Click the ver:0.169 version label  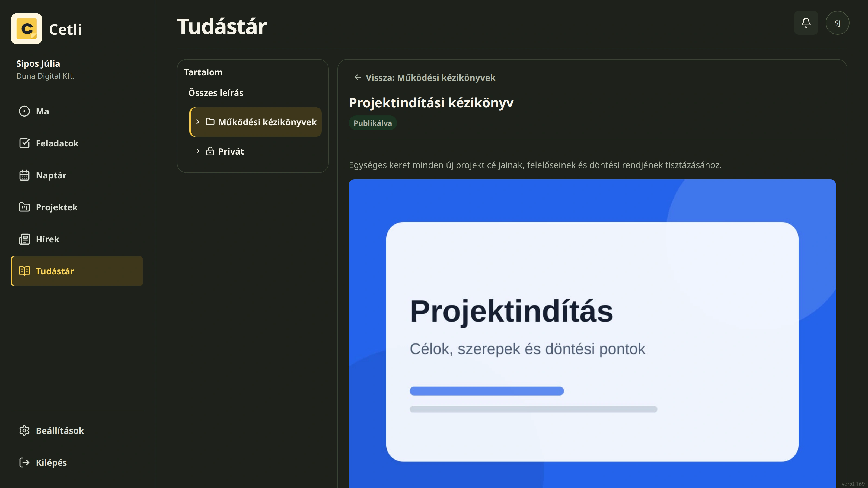853,484
